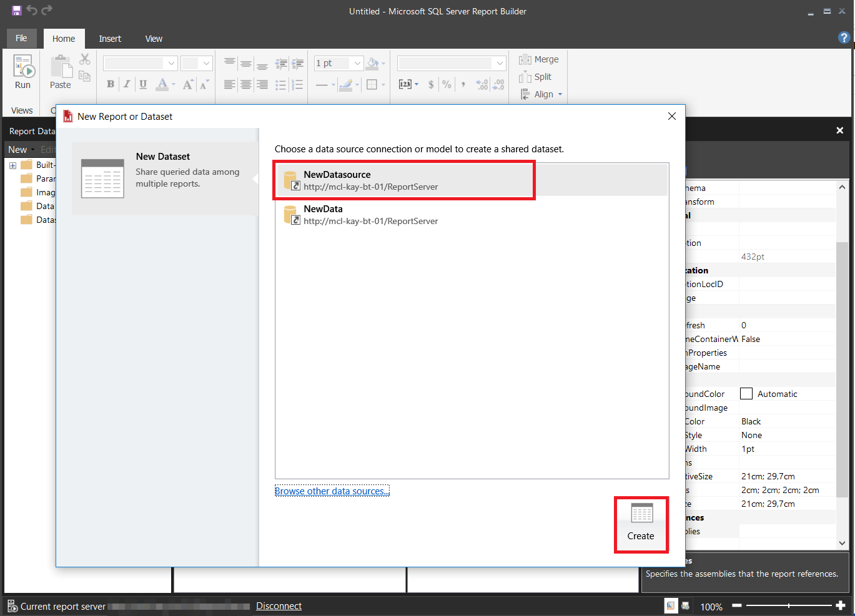Center the paragraph horizontally

point(246,84)
